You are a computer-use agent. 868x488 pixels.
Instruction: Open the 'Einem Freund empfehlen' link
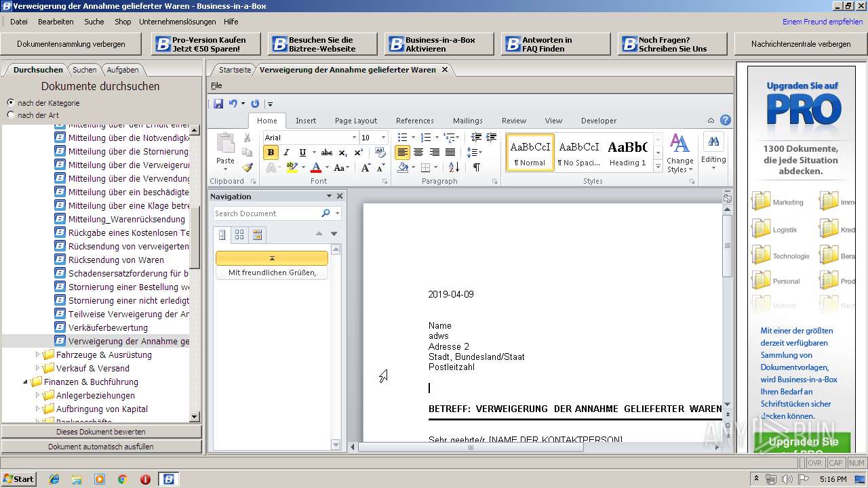click(823, 22)
